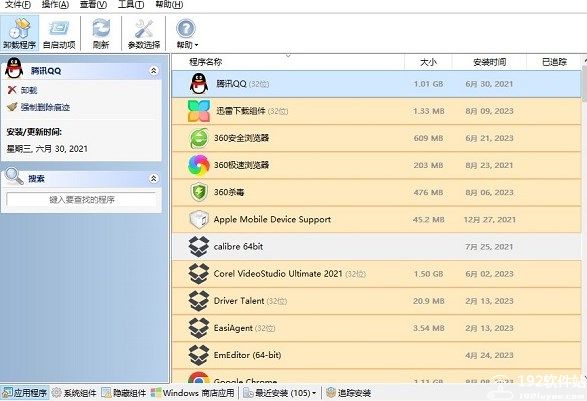Sort by 已追踪 column header
Image resolution: width=587 pixels, height=401 pixels.
point(554,62)
